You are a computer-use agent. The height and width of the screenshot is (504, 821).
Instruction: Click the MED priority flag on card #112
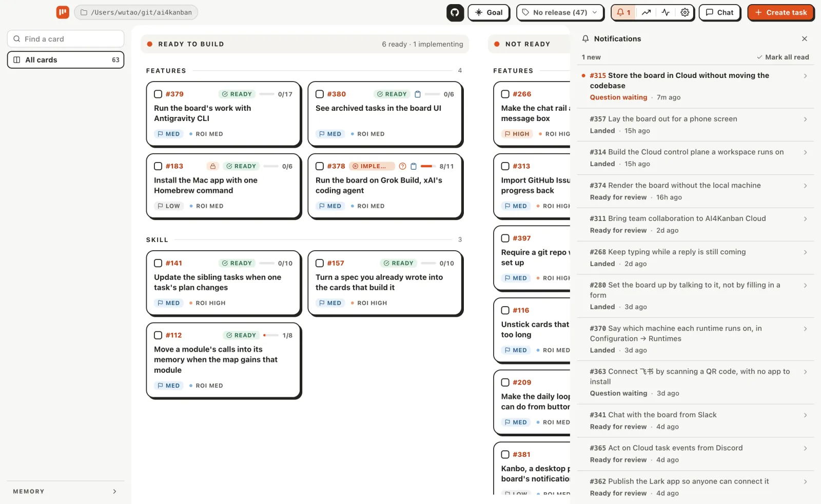coord(169,386)
